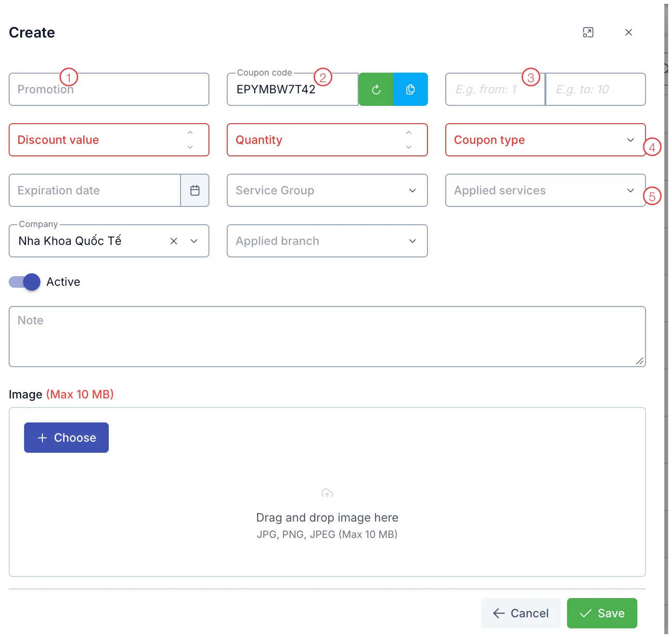Click into the Expiration date field
The image size is (672, 638).
[95, 191]
